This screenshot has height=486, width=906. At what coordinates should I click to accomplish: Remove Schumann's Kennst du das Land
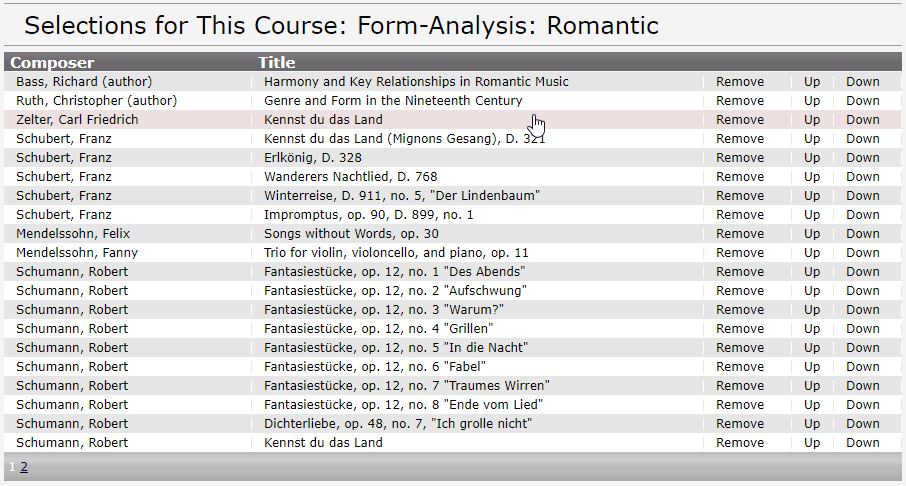[740, 443]
